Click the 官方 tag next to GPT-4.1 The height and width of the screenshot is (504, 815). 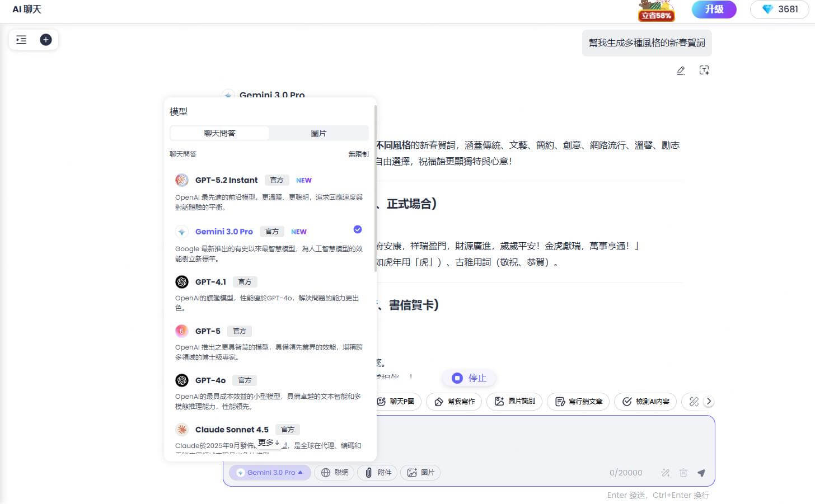click(245, 282)
